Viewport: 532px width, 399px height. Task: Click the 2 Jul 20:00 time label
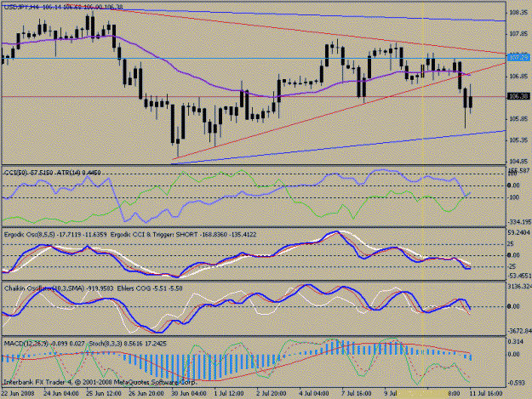pyautogui.click(x=271, y=394)
